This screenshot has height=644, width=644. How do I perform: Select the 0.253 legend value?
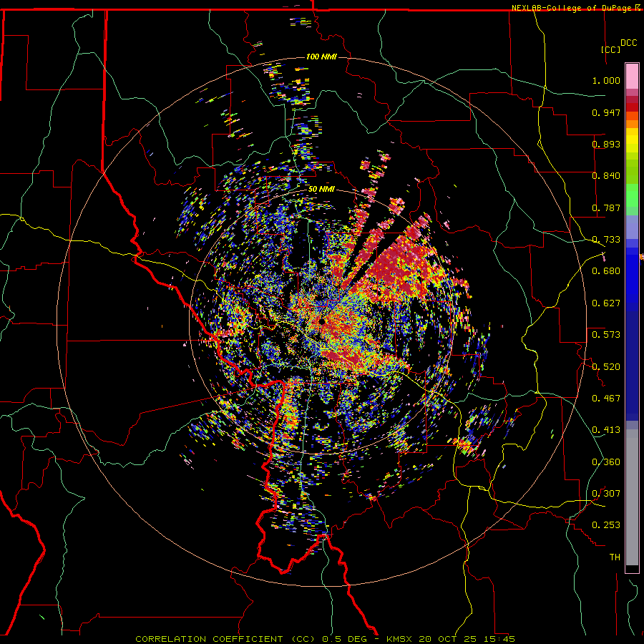click(x=606, y=525)
